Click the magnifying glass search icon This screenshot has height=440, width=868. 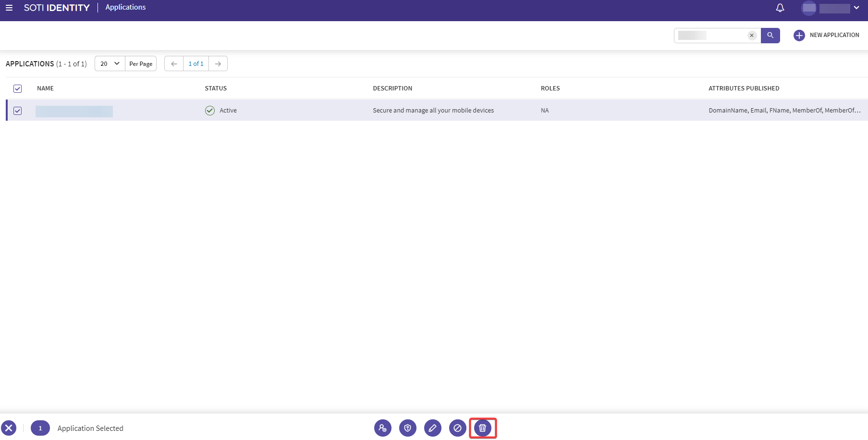(770, 35)
